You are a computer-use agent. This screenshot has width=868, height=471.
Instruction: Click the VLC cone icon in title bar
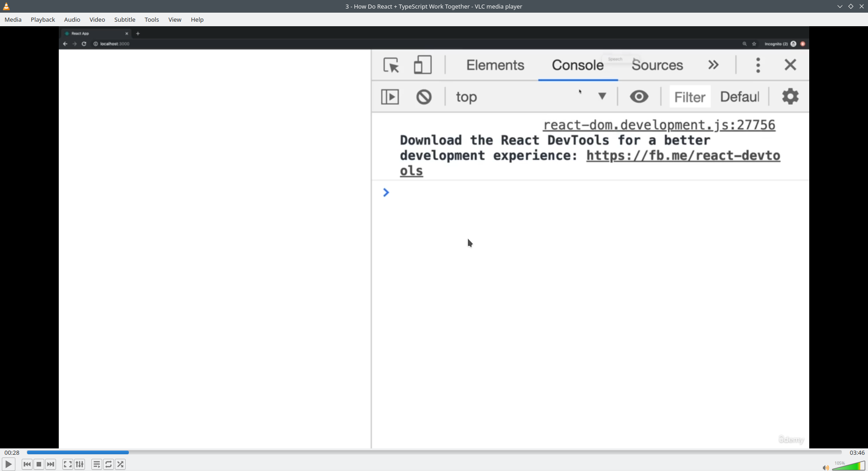[x=6, y=6]
